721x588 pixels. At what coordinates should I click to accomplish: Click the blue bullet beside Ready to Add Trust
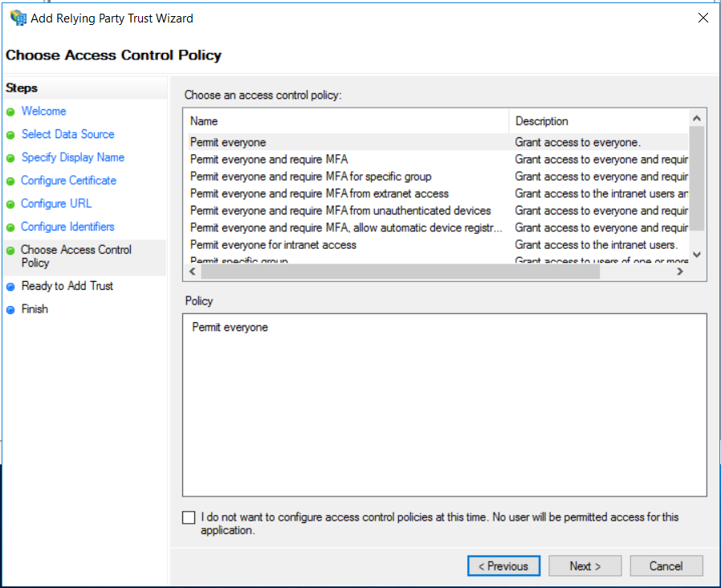[10, 286]
